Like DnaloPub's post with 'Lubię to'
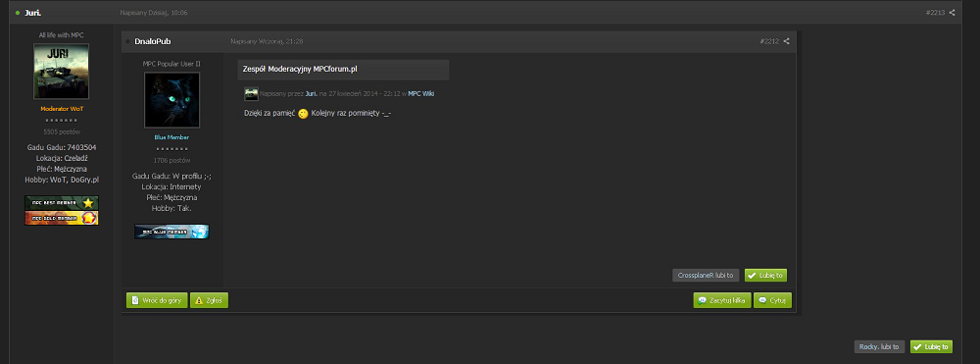The image size is (980, 364). coord(765,275)
